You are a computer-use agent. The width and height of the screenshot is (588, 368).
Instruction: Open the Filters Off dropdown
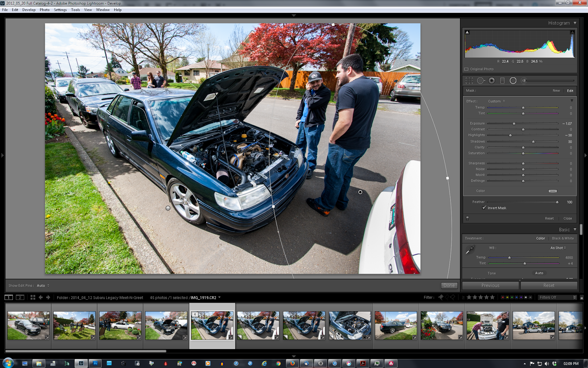(557, 297)
